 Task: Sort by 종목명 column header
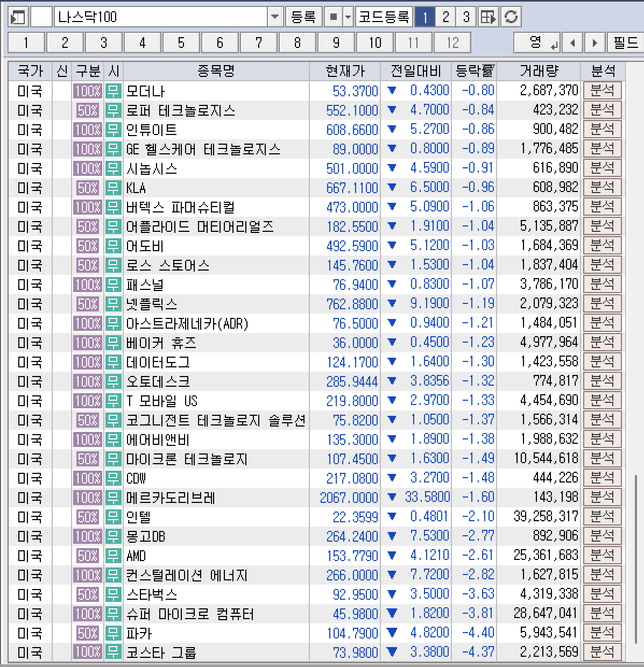(x=216, y=70)
